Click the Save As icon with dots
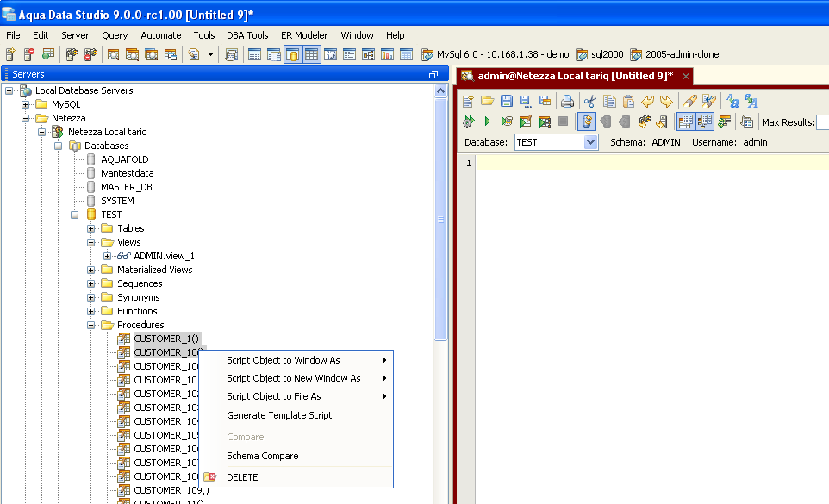 [x=526, y=101]
